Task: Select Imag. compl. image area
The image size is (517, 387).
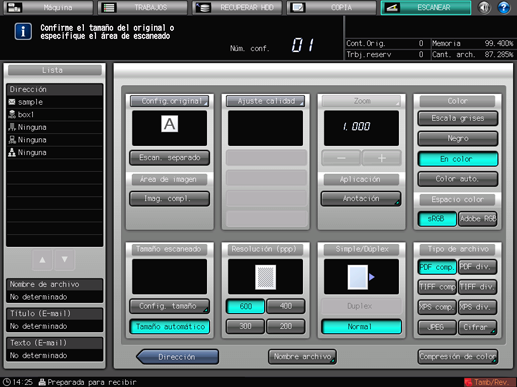Action: pyautogui.click(x=169, y=199)
